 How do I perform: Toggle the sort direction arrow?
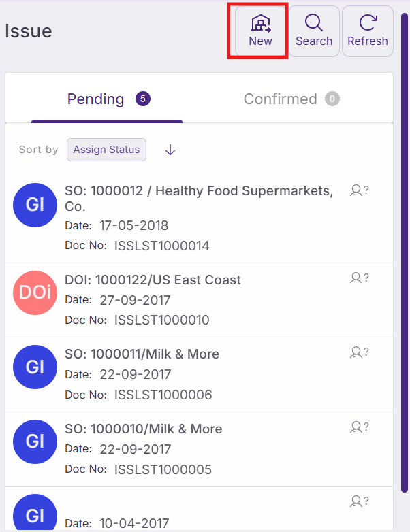click(170, 150)
